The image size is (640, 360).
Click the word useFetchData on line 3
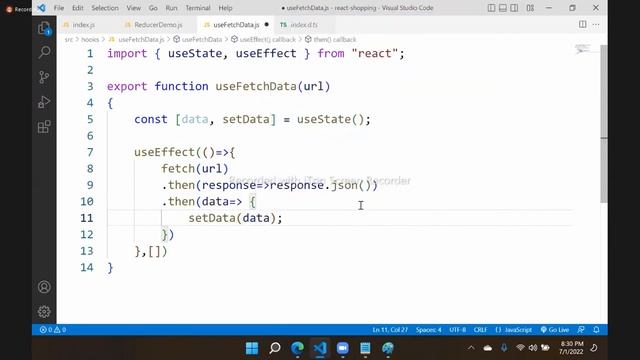256,87
